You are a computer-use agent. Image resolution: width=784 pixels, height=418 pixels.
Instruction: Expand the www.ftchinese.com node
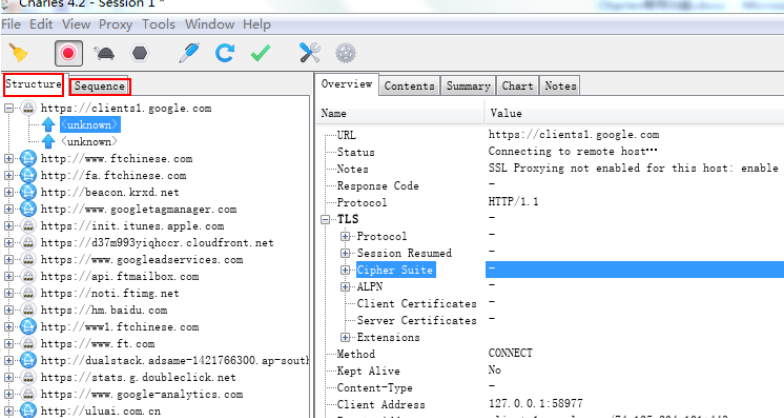(x=8, y=158)
